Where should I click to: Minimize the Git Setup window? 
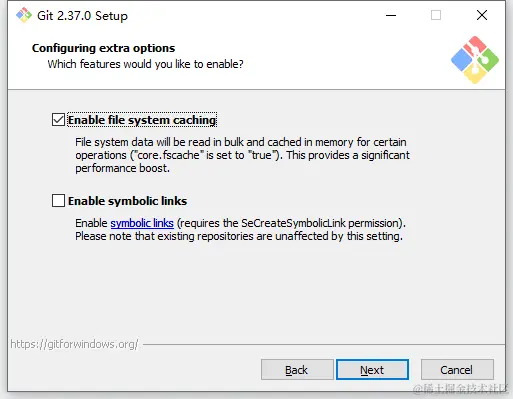(391, 15)
